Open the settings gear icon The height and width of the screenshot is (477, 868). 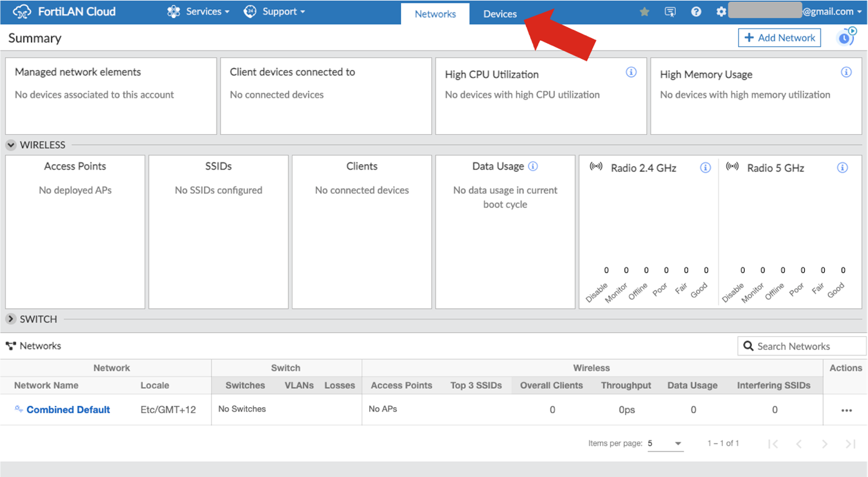tap(721, 12)
